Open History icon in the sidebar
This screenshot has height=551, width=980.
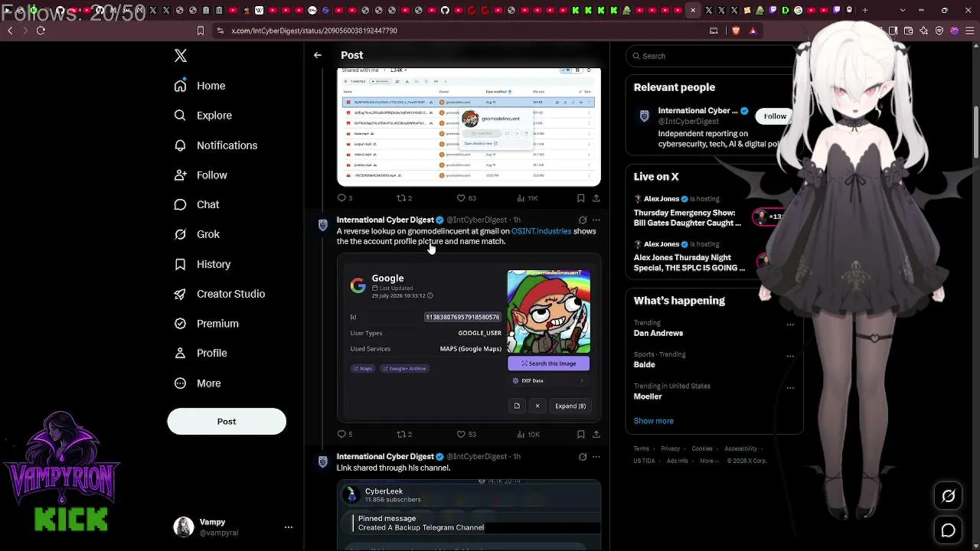(180, 264)
